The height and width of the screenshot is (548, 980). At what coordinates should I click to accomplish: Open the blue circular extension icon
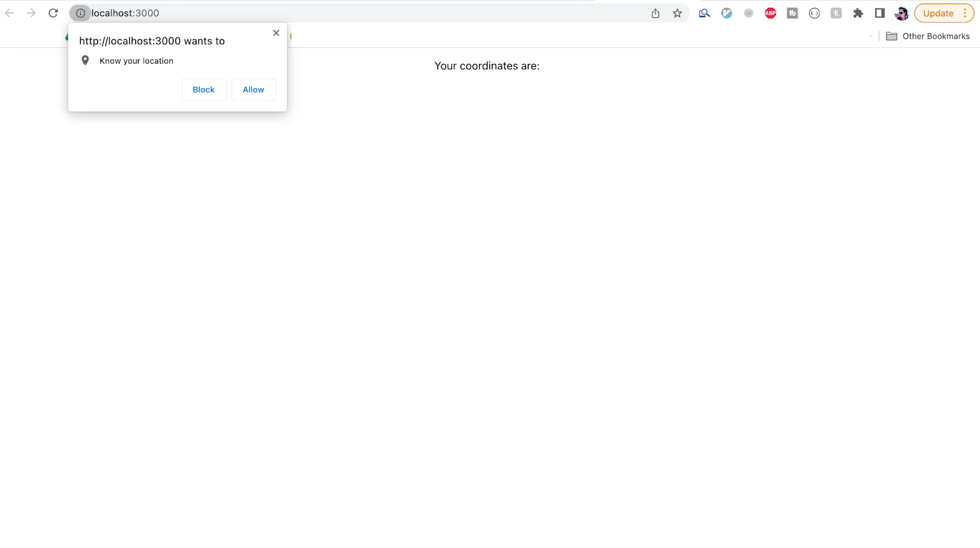pos(726,13)
